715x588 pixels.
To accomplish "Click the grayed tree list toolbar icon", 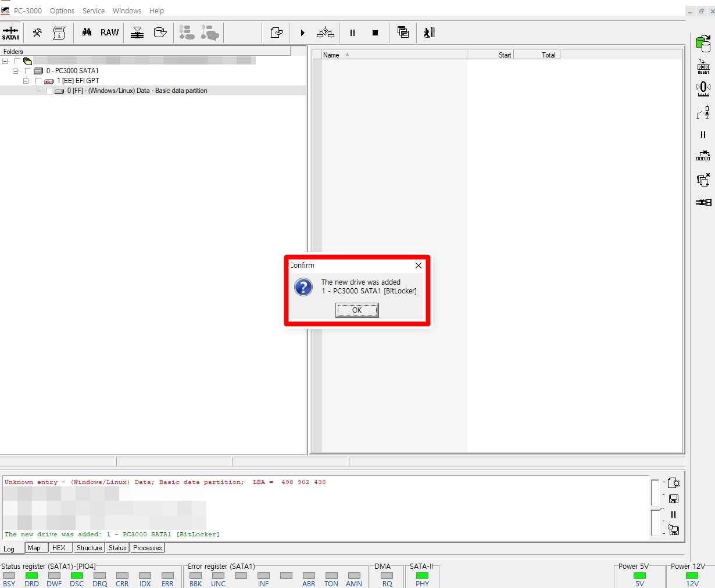I will tap(187, 33).
